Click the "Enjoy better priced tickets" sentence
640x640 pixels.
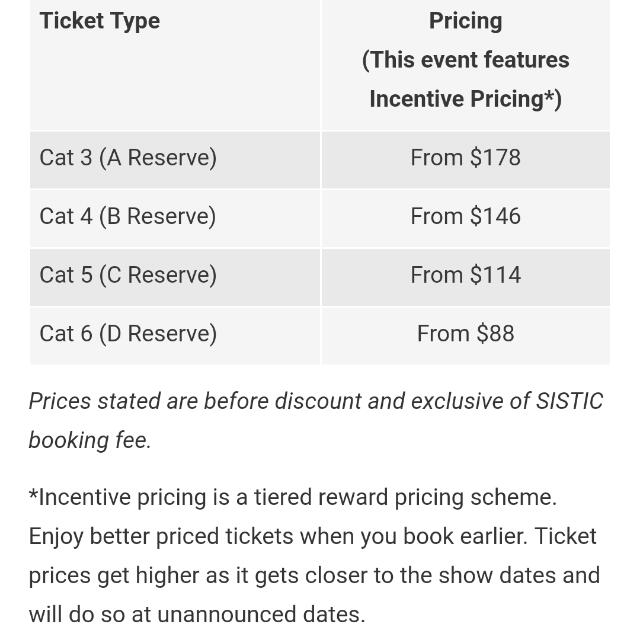pyautogui.click(x=160, y=537)
